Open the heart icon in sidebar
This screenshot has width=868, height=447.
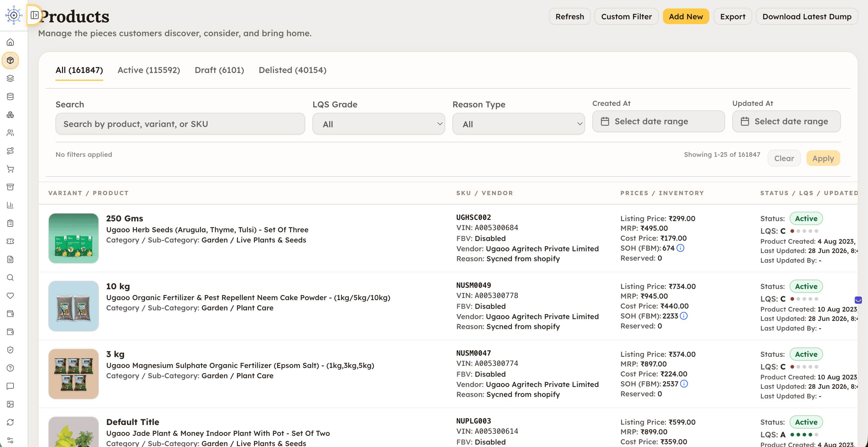tap(11, 296)
